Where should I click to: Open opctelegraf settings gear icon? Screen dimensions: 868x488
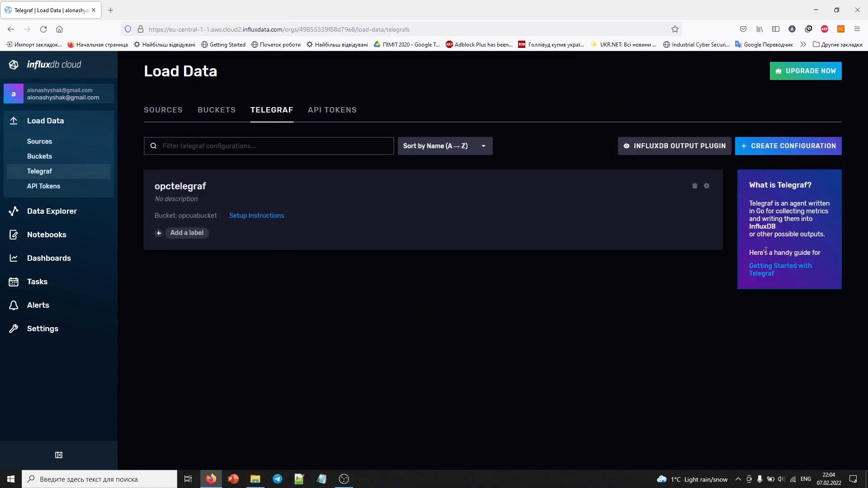click(x=707, y=186)
